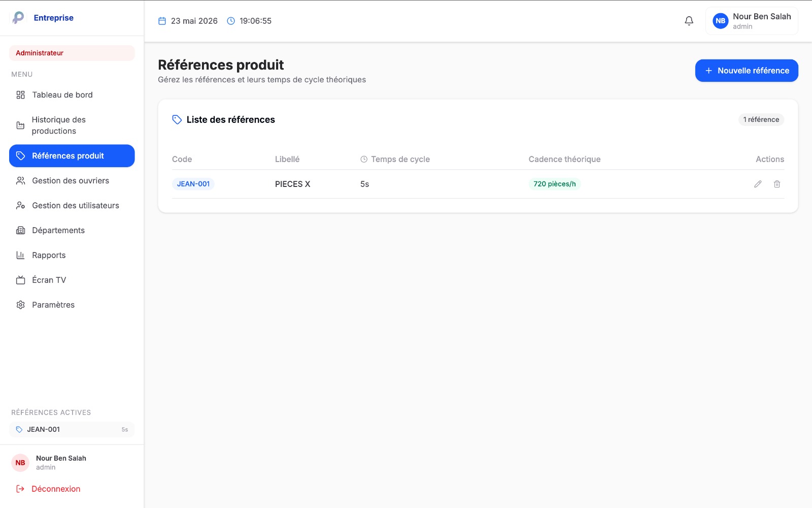Viewport: 812px width, 508px height.
Task: Click the 1 référence count badge
Action: 761,120
